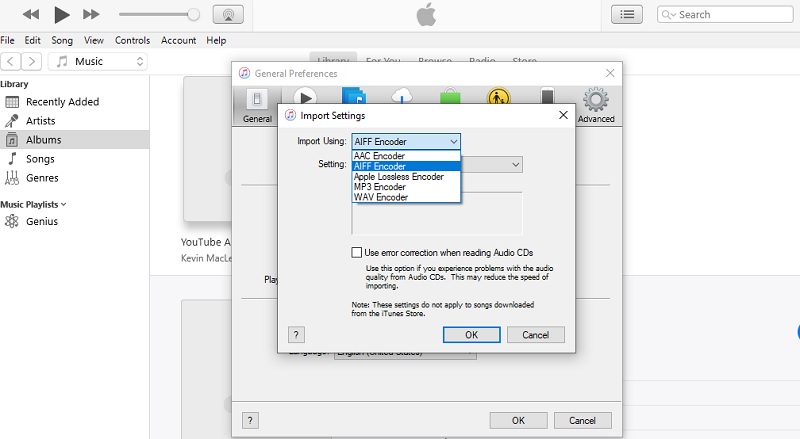The width and height of the screenshot is (800, 439).
Task: Open the AirPlay output icon
Action: point(227,15)
